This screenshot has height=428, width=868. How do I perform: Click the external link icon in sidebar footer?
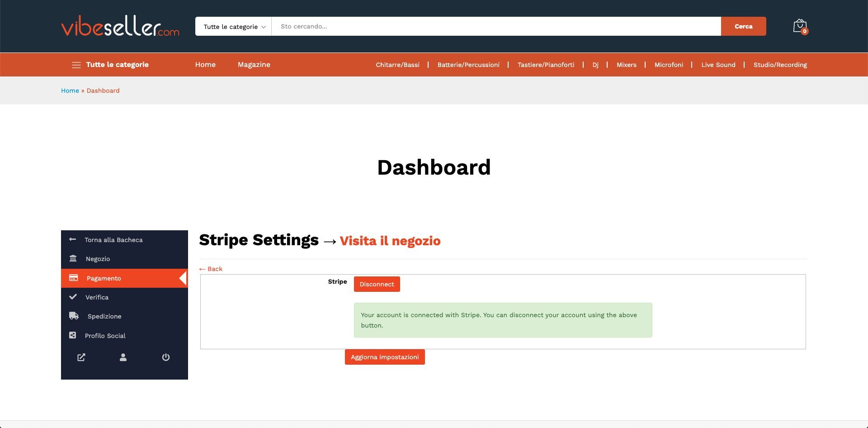tap(81, 357)
